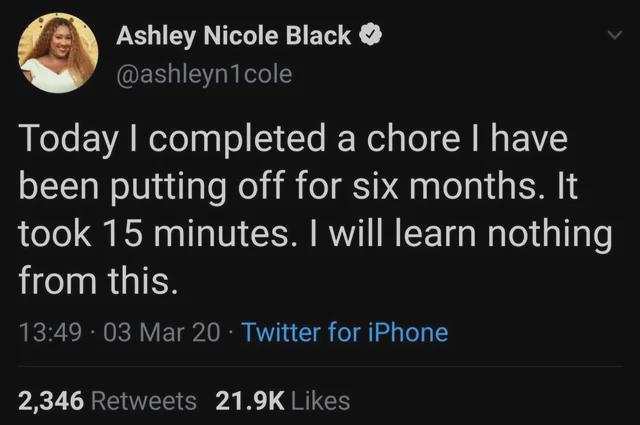Click the 03 Mar 20 date
The width and height of the screenshot is (640, 425).
pyautogui.click(x=162, y=331)
